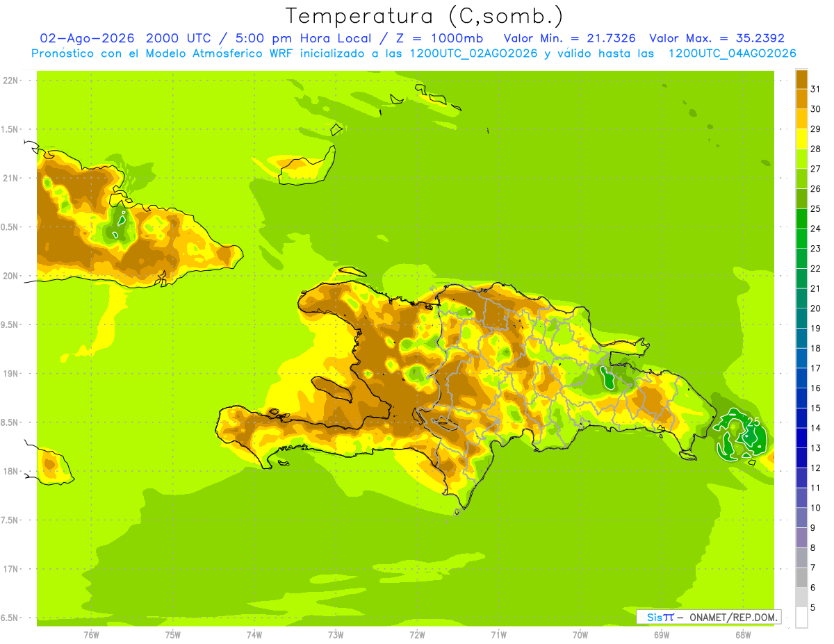Click the dark brown swatch above legend value 31

801,79
